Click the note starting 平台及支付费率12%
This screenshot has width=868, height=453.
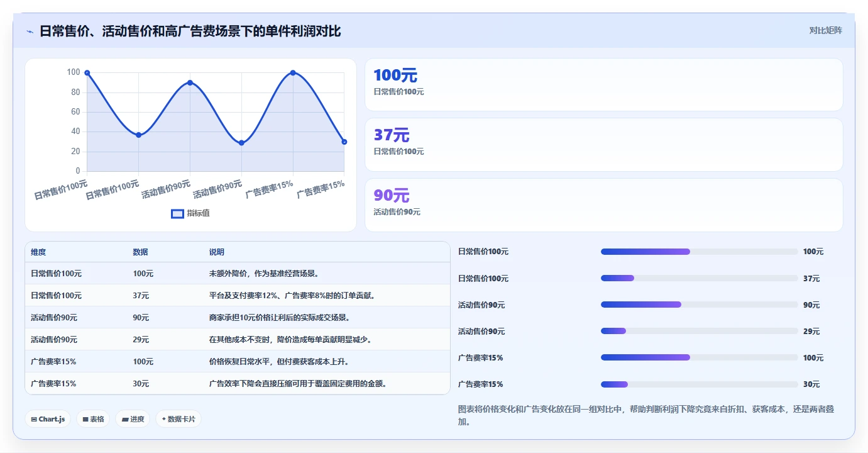pos(292,296)
